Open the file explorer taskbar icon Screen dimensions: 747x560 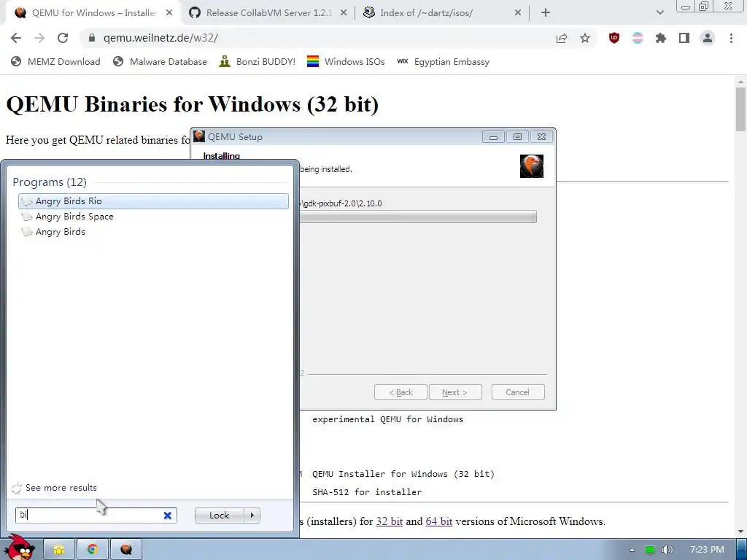click(x=58, y=550)
